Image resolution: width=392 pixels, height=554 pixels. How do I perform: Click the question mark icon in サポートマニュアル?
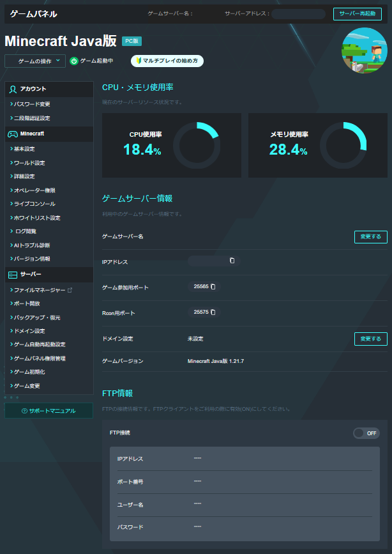pyautogui.click(x=24, y=411)
